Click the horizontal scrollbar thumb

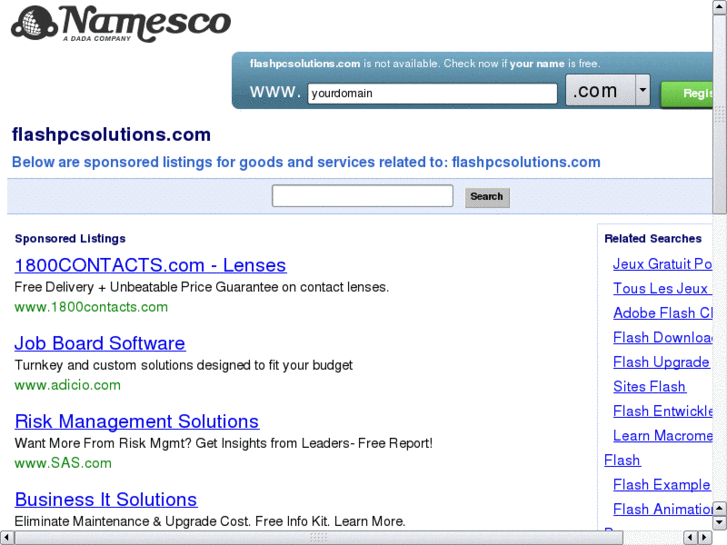pos(319,538)
